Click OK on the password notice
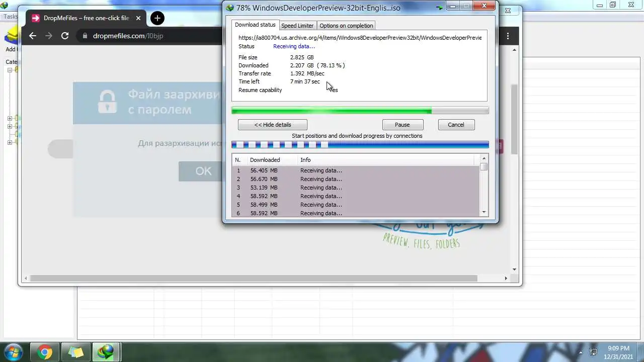This screenshot has height=362, width=644. point(203,171)
